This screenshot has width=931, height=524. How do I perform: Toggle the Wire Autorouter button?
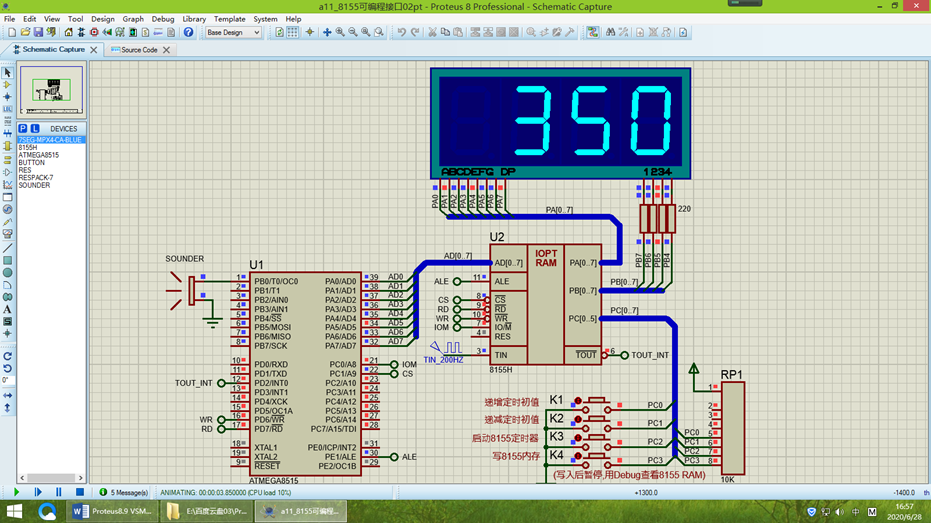[x=593, y=32]
